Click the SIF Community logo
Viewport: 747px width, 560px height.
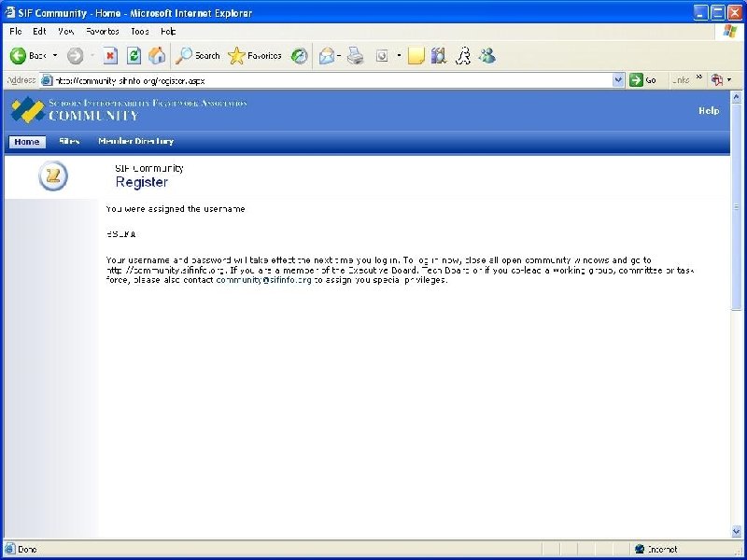coord(28,109)
